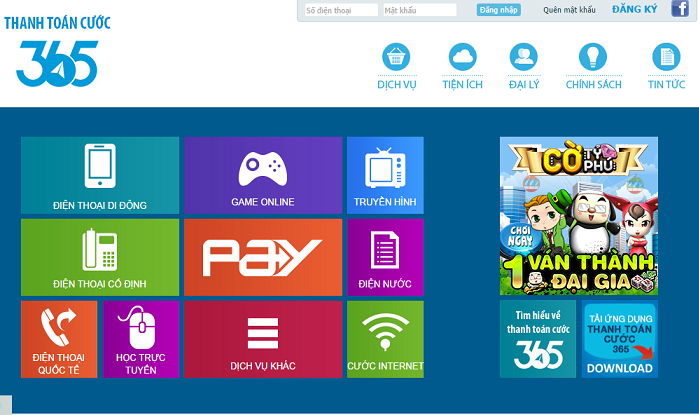
Task: Open the Quên mật khẩu link
Action: pos(569,10)
